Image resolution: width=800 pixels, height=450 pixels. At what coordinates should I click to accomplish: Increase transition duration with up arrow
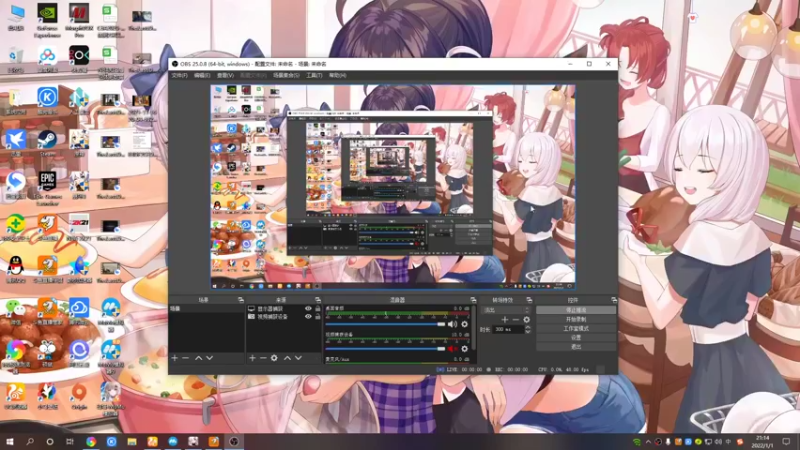click(x=528, y=328)
